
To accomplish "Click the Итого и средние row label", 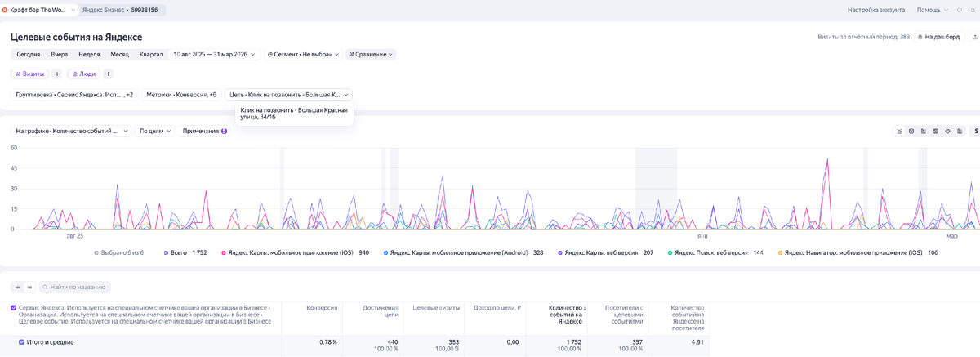I will click(x=50, y=342).
